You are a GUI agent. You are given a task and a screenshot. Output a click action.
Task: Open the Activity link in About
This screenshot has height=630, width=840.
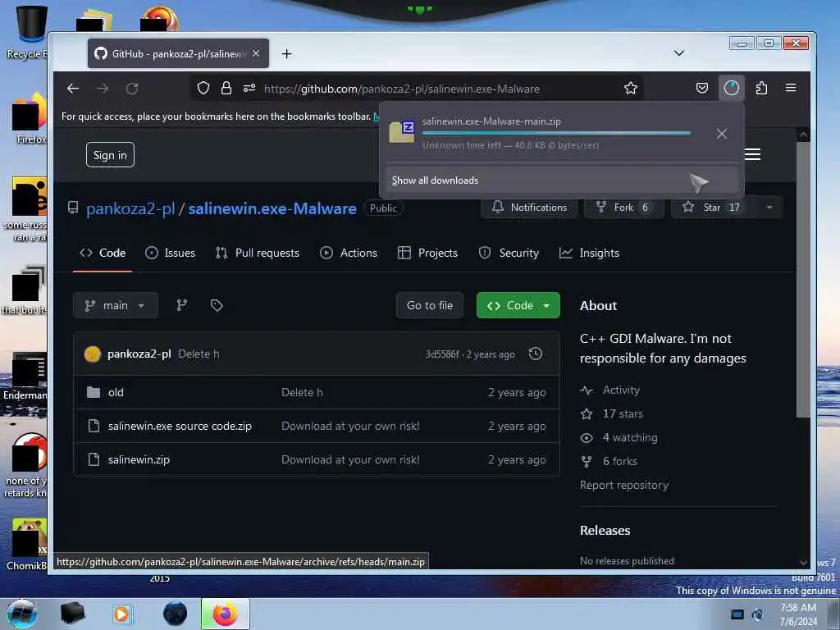point(621,390)
